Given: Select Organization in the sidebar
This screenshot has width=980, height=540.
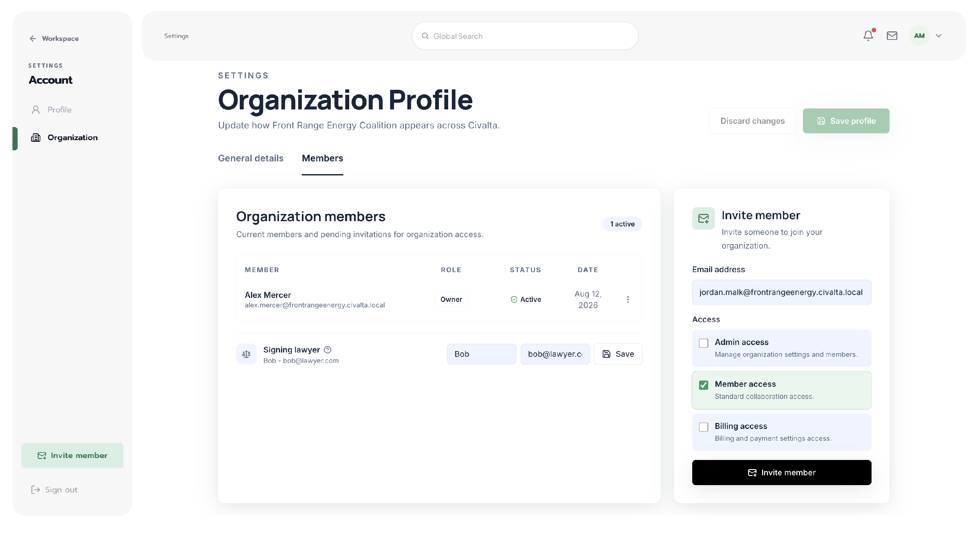Looking at the screenshot, I should pos(72,138).
